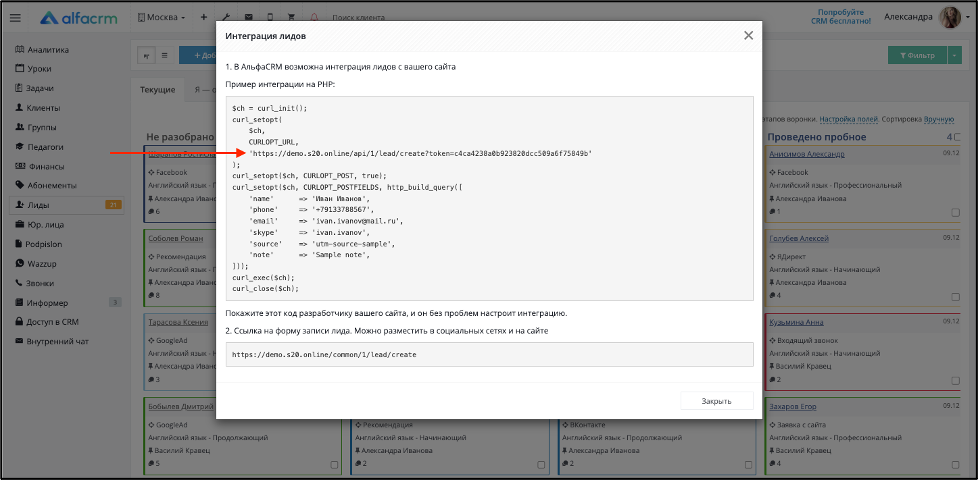Click the green Фильтр button
This screenshot has width=979, height=481.
click(917, 55)
